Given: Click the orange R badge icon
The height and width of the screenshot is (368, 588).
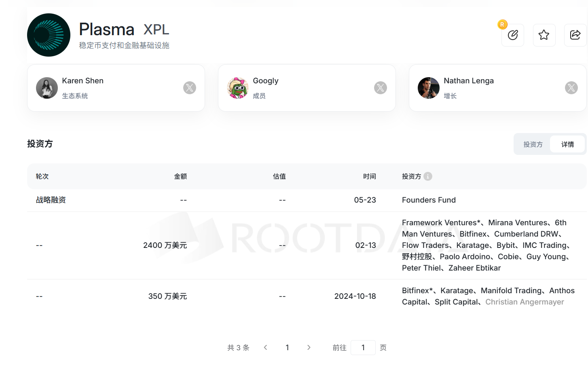Looking at the screenshot, I should click(x=502, y=25).
